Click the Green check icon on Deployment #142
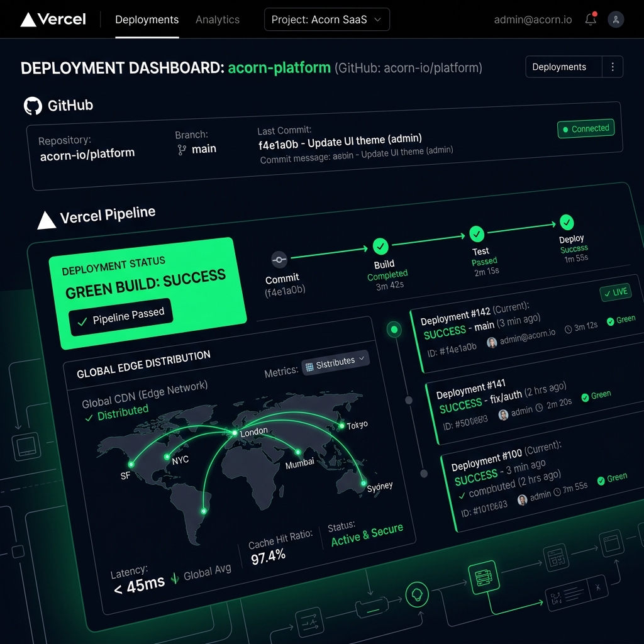The height and width of the screenshot is (644, 644). (611, 321)
